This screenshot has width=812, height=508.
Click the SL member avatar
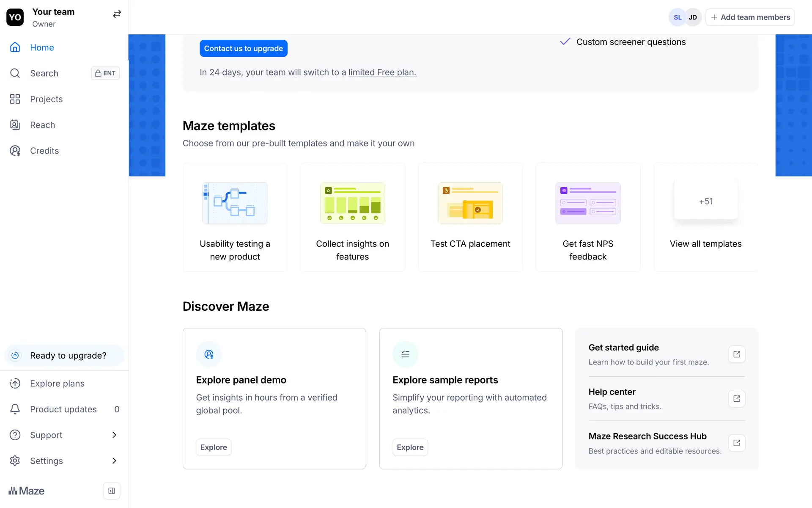pos(677,17)
